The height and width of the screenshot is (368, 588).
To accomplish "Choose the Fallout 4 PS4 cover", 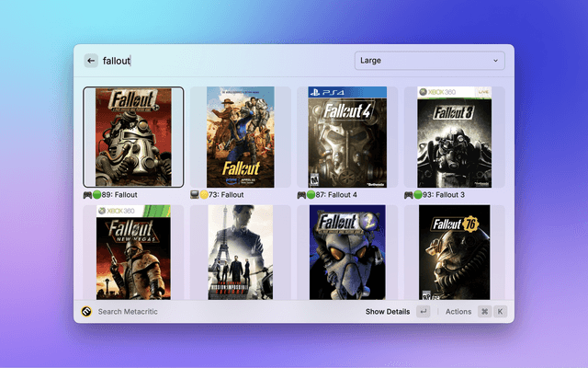I will (347, 137).
